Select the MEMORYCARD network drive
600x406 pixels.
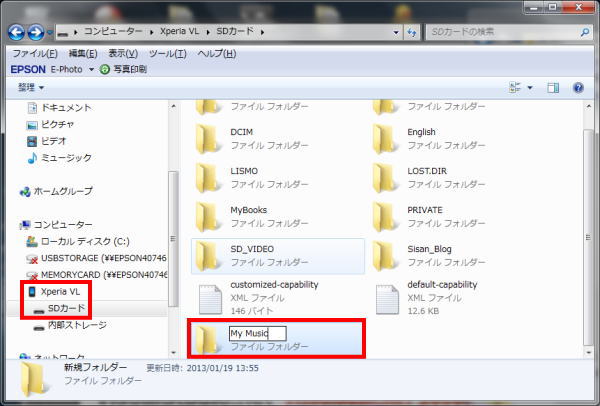(x=96, y=275)
